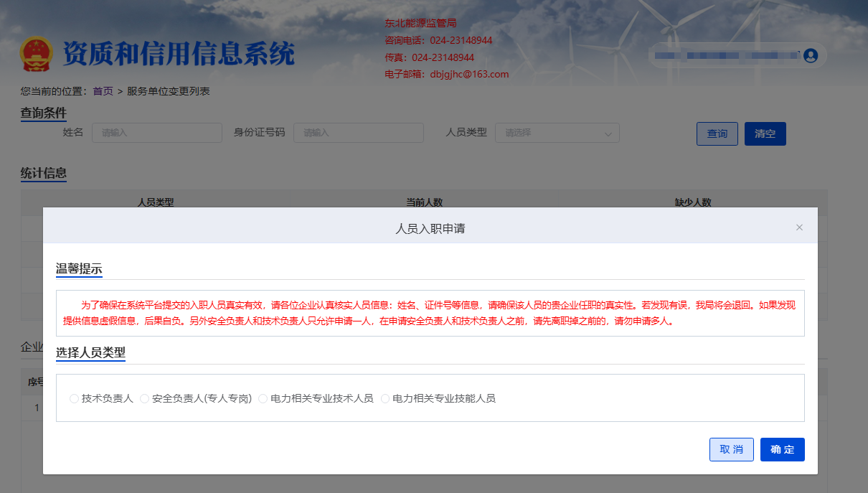Focus the 姓名 input field
The height and width of the screenshot is (493, 868).
156,133
